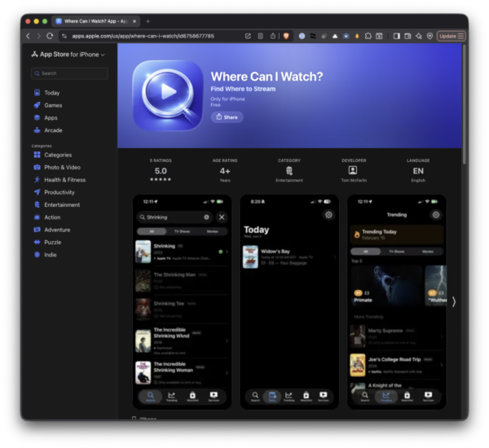Viewport: 489px width, 448px height.
Task: Select the Adventure category
Action: pyautogui.click(x=52, y=230)
